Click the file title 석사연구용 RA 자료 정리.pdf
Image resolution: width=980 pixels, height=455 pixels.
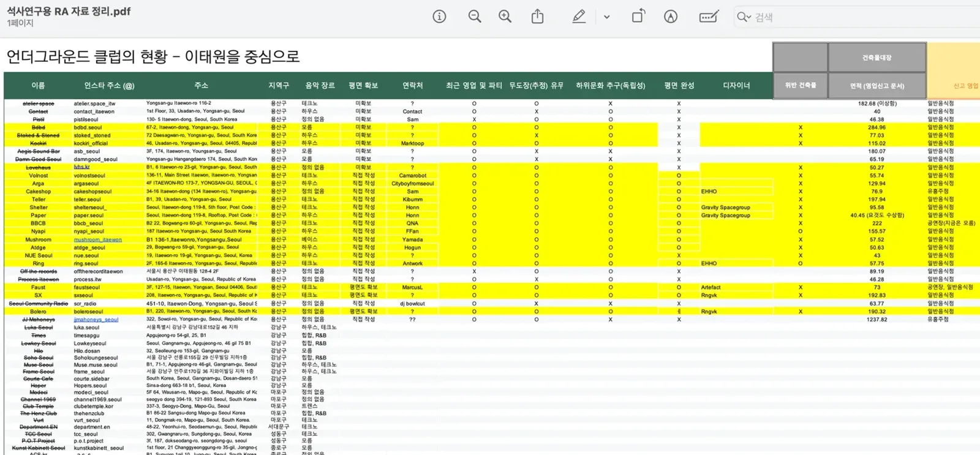point(69,11)
